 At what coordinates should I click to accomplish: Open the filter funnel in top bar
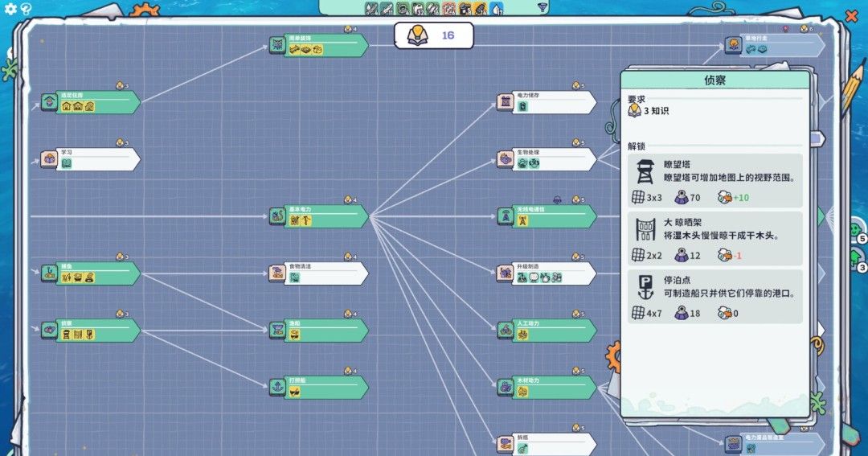coord(542,8)
